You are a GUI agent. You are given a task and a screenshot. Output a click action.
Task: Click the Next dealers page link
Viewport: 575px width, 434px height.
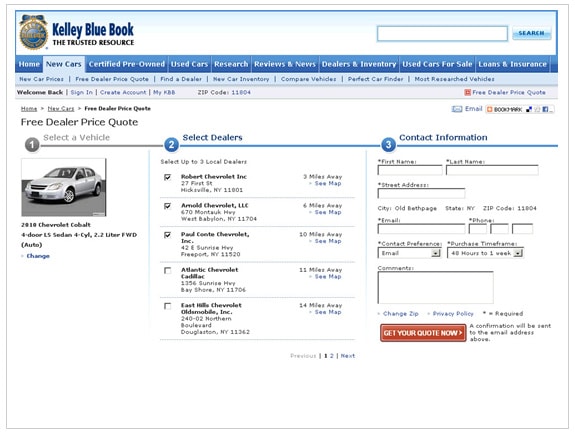(x=348, y=356)
